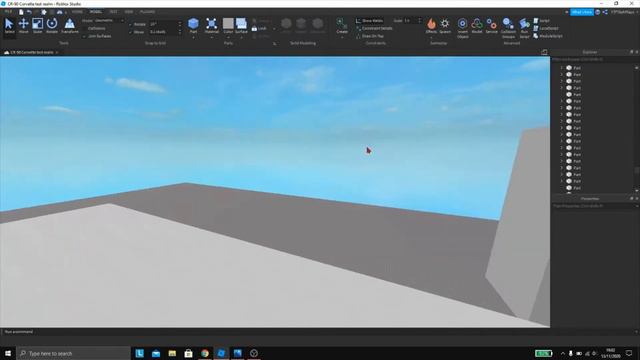640x360 pixels.
Task: Click the Create constraint icon
Action: tap(342, 24)
